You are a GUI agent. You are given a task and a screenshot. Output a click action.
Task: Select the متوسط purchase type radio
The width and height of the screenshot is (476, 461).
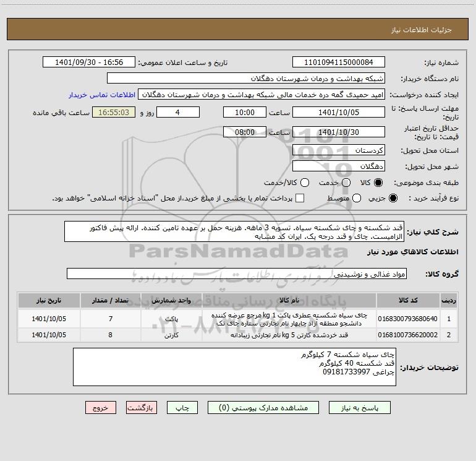(357, 198)
